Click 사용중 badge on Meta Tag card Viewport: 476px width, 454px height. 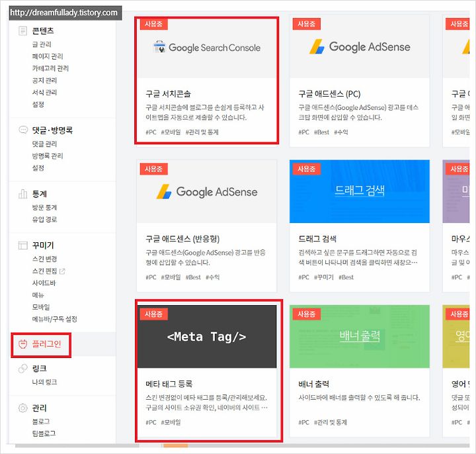click(x=153, y=314)
